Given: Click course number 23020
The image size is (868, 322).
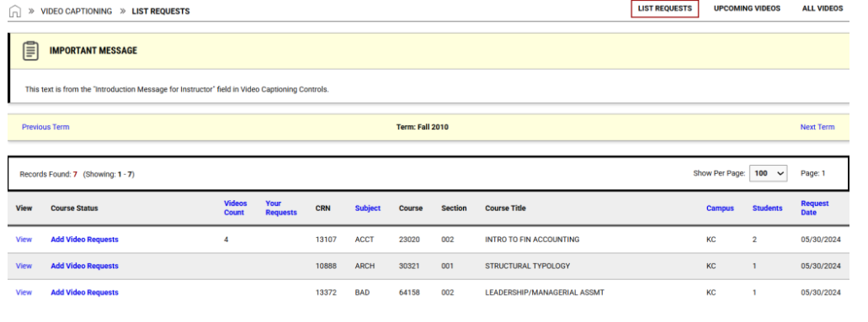Looking at the screenshot, I should click(409, 240).
